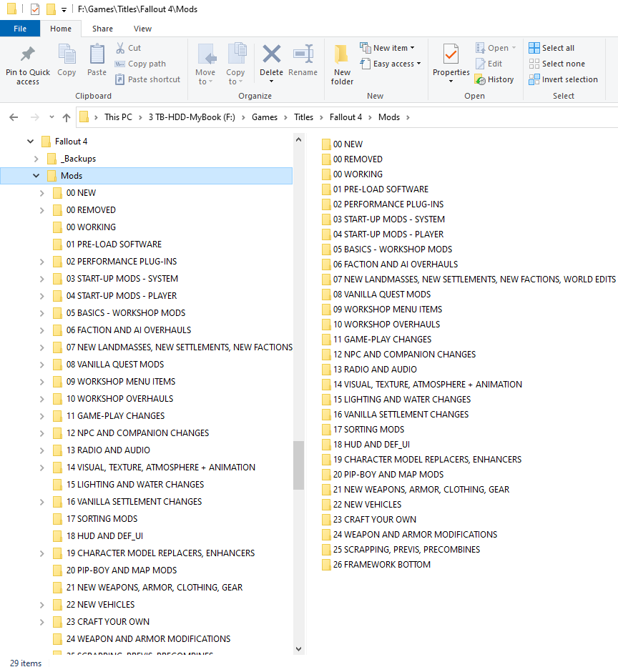The image size is (618, 672).
Task: Expand 02 PERFORMANCE PLUG-INS tree node
Action: (x=41, y=262)
